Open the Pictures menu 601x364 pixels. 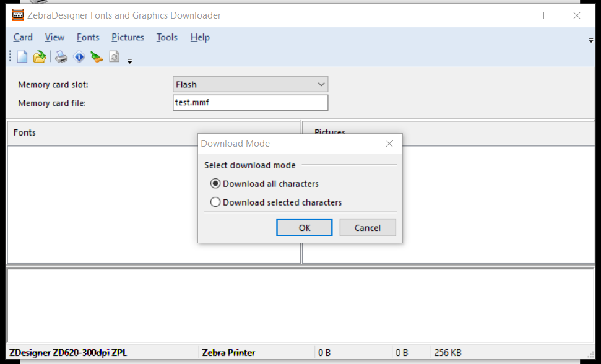[x=128, y=38]
